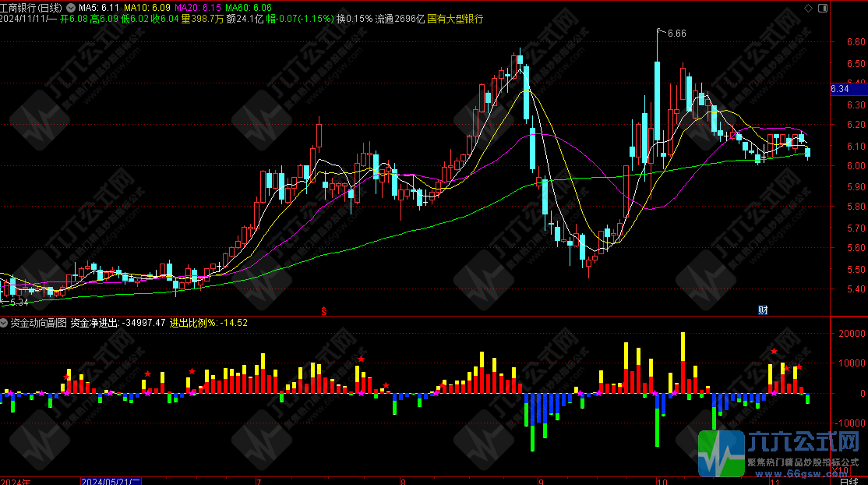Viewport: 868px width, 485px height.
Task: Jump to month 9 on the timeline
Action: click(541, 481)
